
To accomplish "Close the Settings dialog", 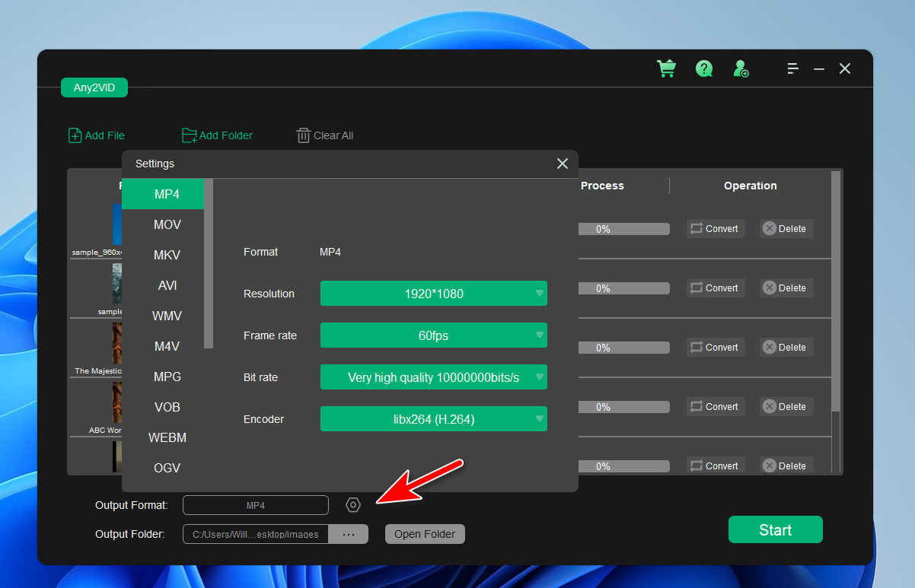I will pos(562,164).
